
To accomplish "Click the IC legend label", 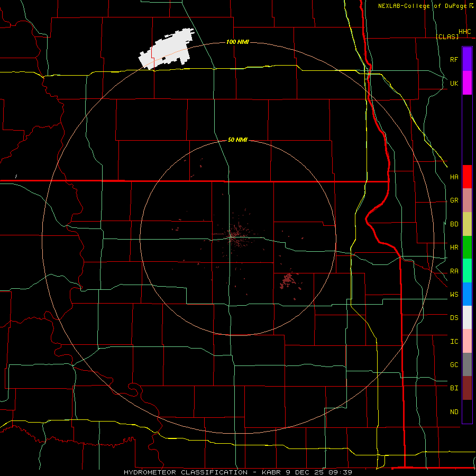I will [454, 342].
